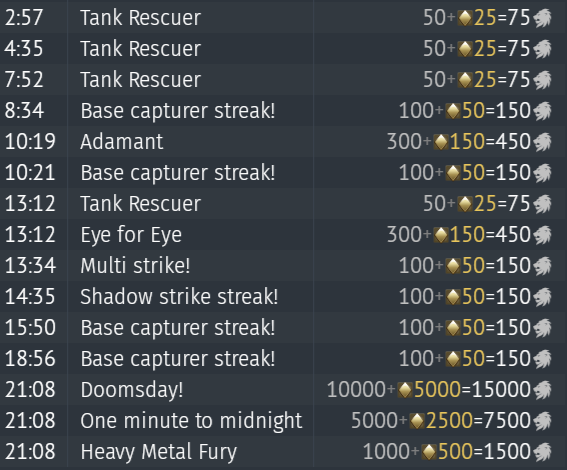Click the silver lion icon on 2:57 Tank Rescuer row

pos(542,18)
